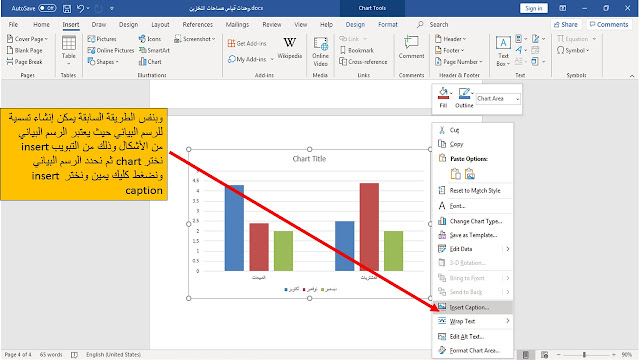Click the first Paste Options icon

pos(456,174)
